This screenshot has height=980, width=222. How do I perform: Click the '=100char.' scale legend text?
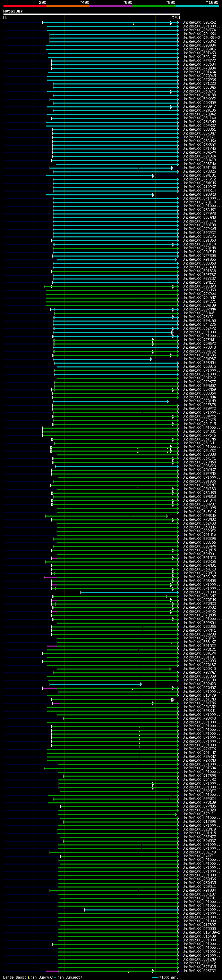click(x=168, y=977)
